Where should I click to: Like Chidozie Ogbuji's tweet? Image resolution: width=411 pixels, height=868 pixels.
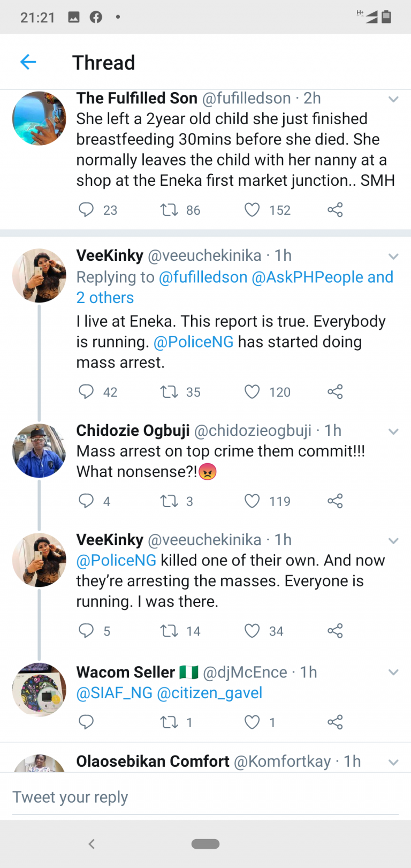pyautogui.click(x=252, y=501)
